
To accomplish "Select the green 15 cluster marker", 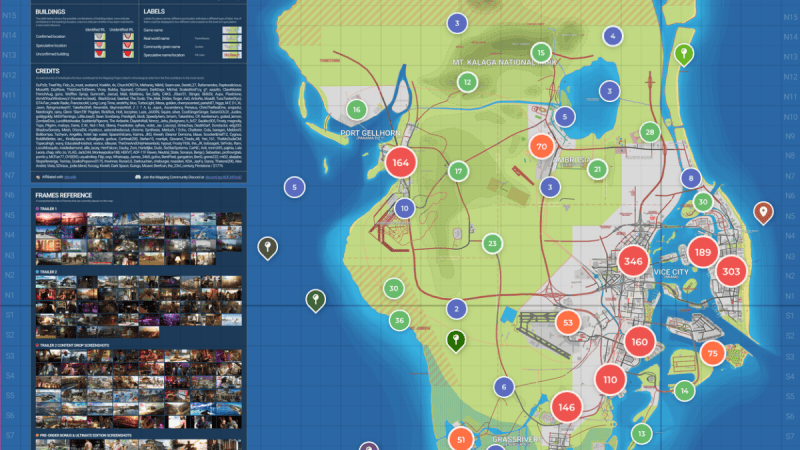I will 541,53.
